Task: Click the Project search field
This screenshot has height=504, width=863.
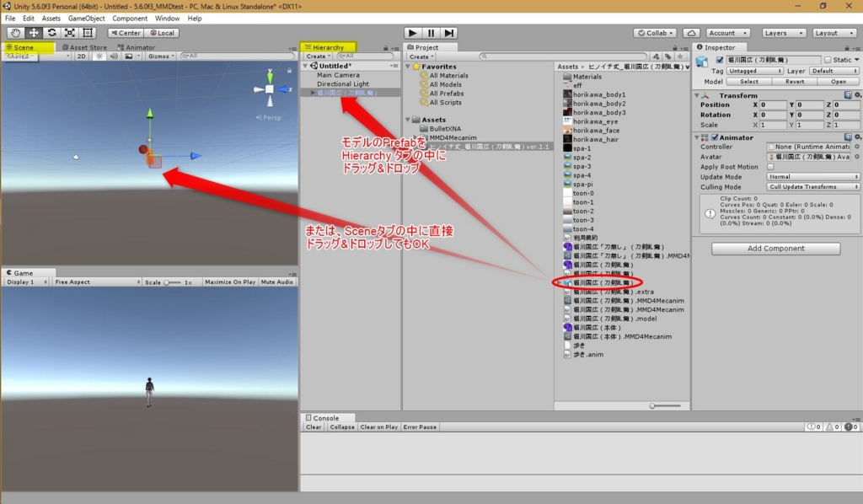Action: click(562, 56)
